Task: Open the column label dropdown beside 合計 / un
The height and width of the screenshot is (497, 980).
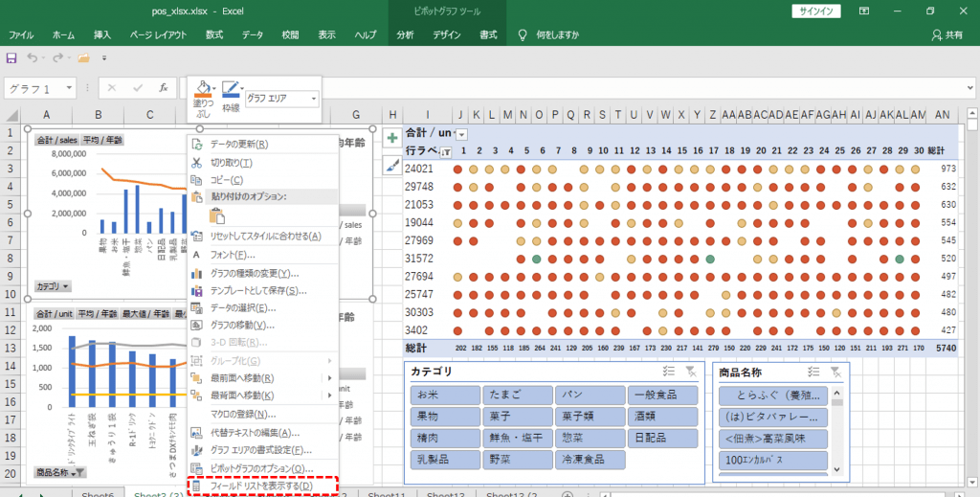Action: coord(462,134)
